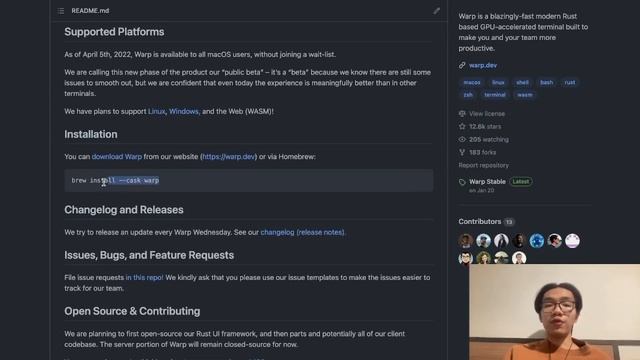Click the pencil edit icon for README.md
The height and width of the screenshot is (360, 640).
(436, 11)
